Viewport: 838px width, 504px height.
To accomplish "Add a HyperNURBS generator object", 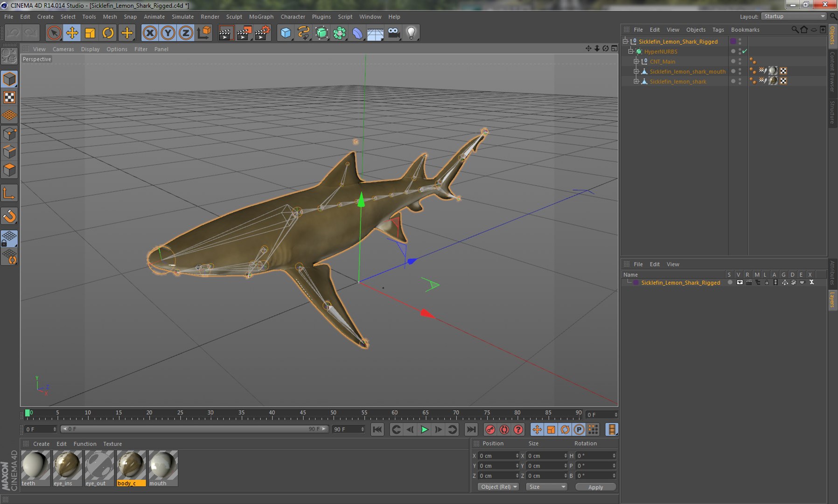I will [x=322, y=33].
